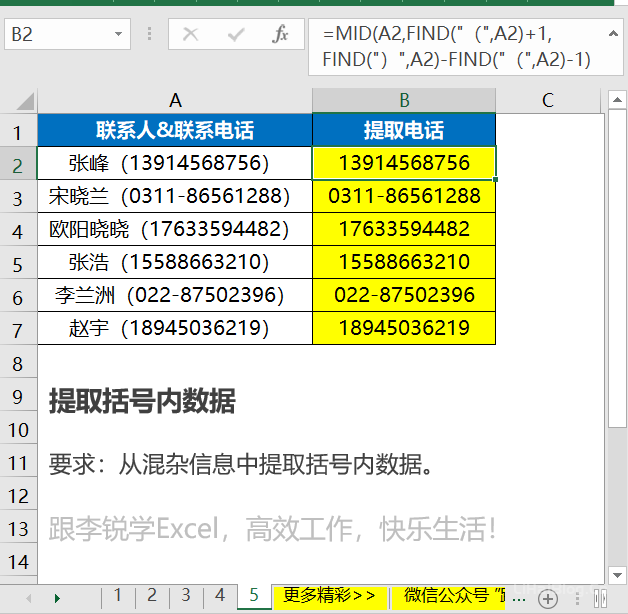Select cell containing 欧阳晓晓 contact

coord(175,229)
